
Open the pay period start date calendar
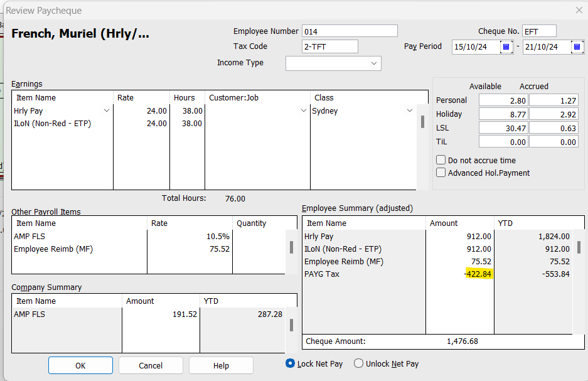[x=506, y=47]
